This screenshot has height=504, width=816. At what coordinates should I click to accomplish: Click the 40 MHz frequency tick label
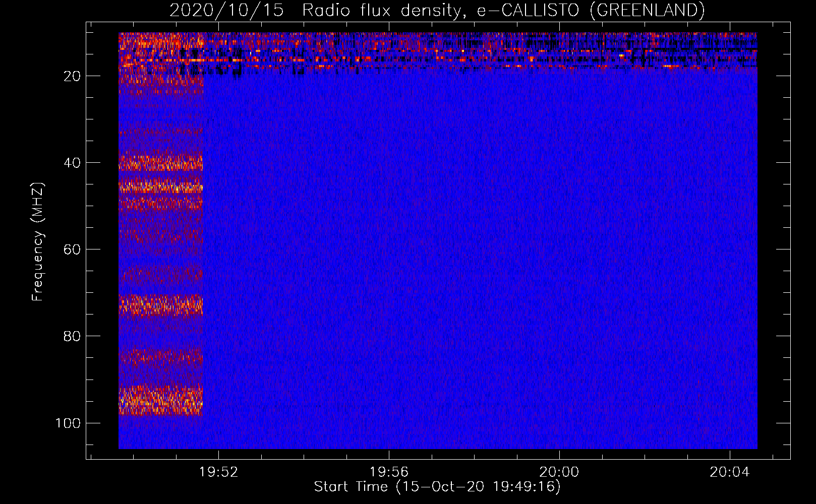(72, 163)
